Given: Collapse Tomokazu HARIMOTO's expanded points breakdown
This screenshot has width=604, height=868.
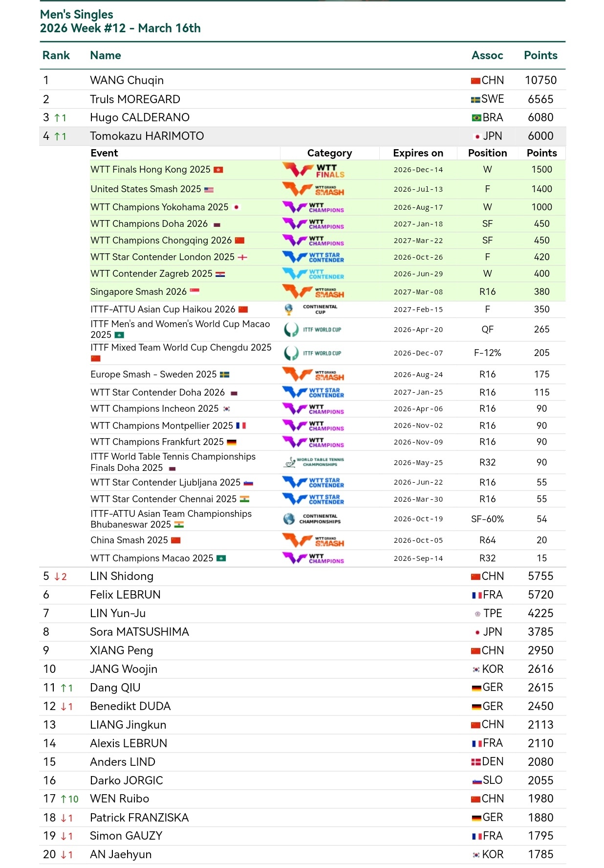Looking at the screenshot, I should click(x=302, y=136).
